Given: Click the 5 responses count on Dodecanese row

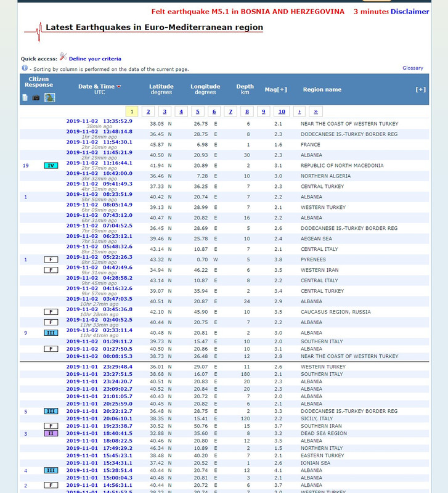Looking at the screenshot, I should pos(26,411).
